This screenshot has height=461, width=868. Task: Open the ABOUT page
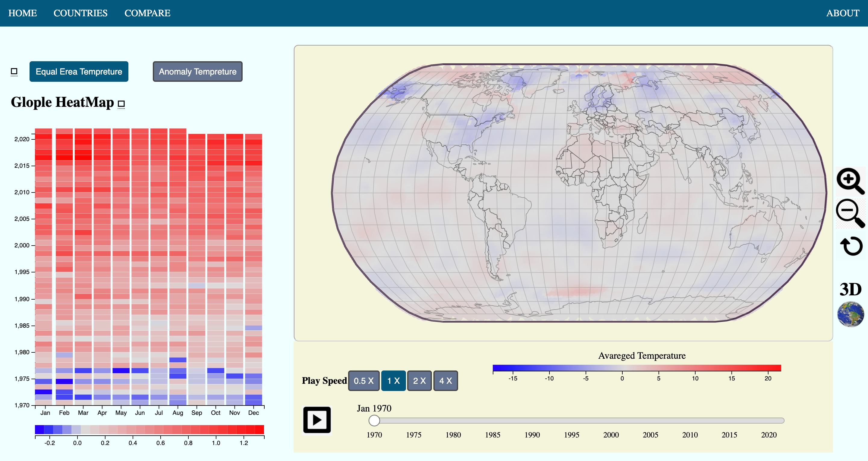[843, 13]
